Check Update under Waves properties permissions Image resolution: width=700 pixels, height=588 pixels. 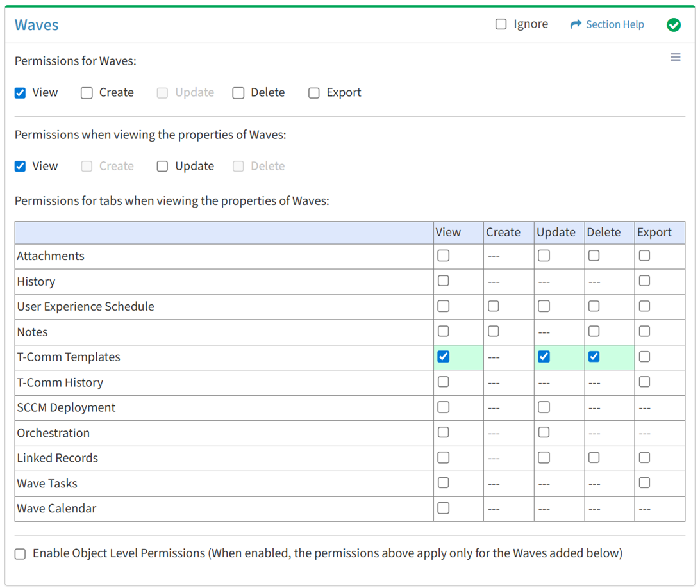pyautogui.click(x=163, y=167)
